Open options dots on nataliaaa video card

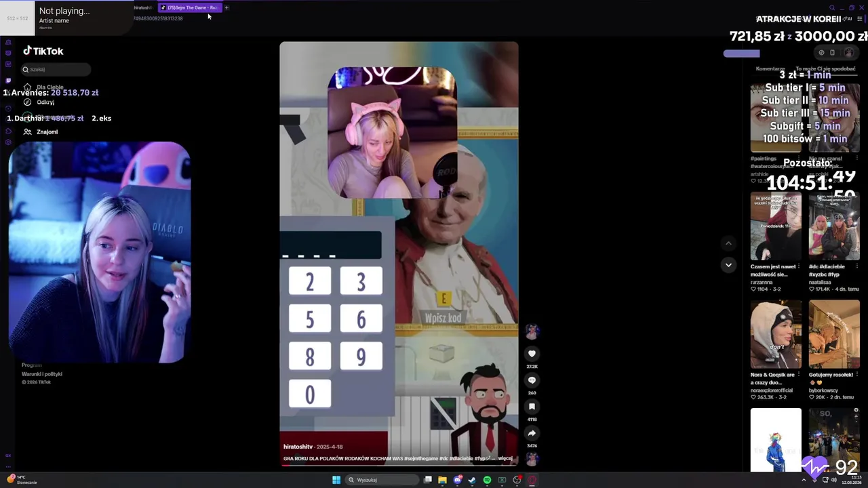pyautogui.click(x=857, y=266)
